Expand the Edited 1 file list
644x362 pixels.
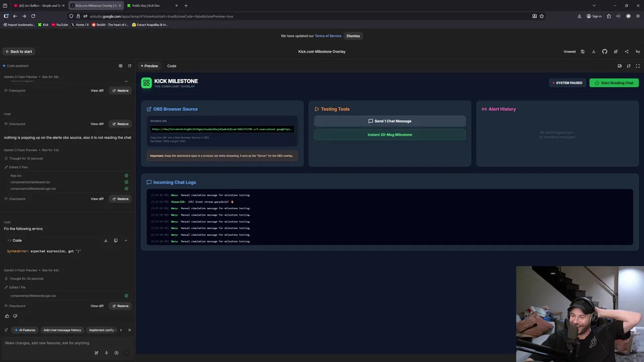(x=14, y=287)
